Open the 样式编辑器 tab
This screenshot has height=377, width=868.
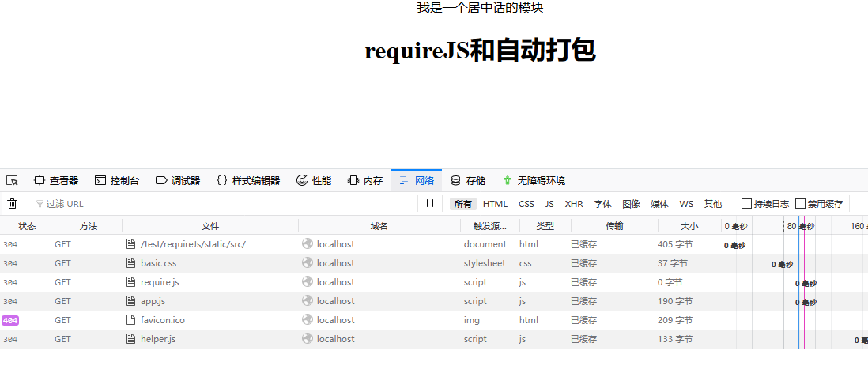pyautogui.click(x=248, y=180)
